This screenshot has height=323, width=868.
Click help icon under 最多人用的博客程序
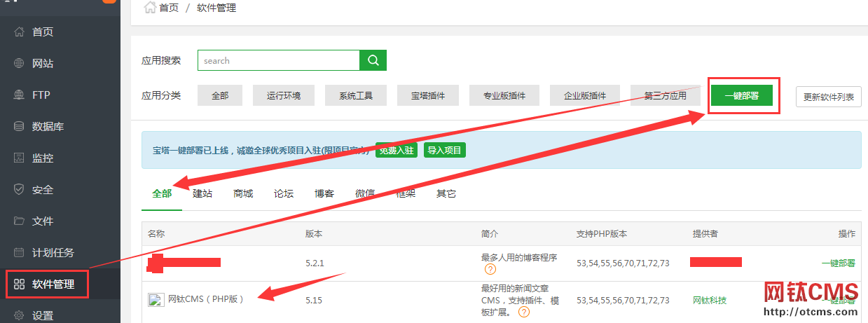pos(490,269)
